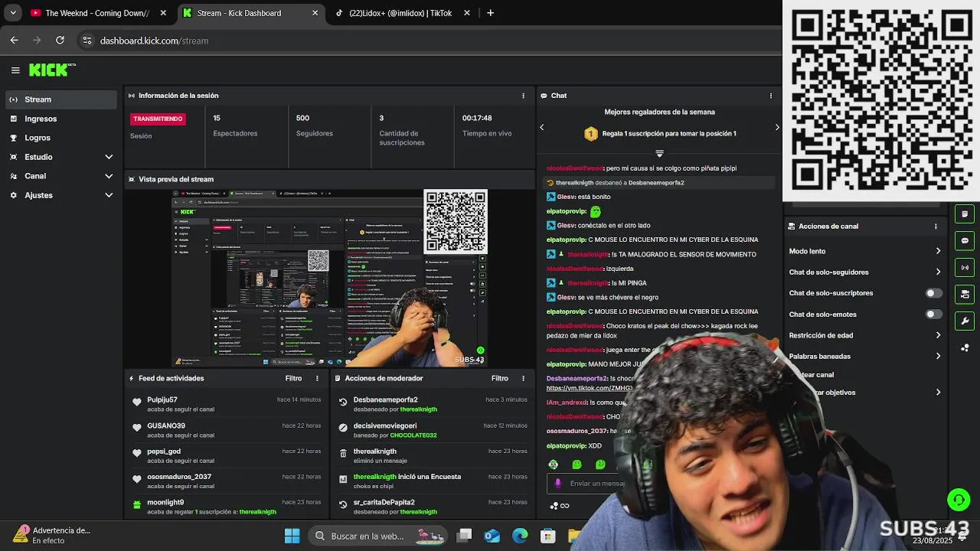Switch to The Weeknd YouTube tab
This screenshot has height=551, width=980.
(x=98, y=13)
